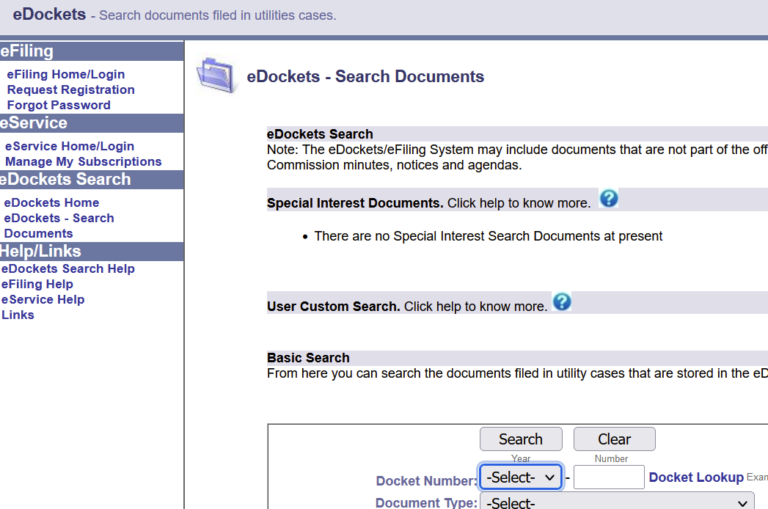Open help icon for User Custom Search
This screenshot has height=509, width=768.
pyautogui.click(x=562, y=302)
